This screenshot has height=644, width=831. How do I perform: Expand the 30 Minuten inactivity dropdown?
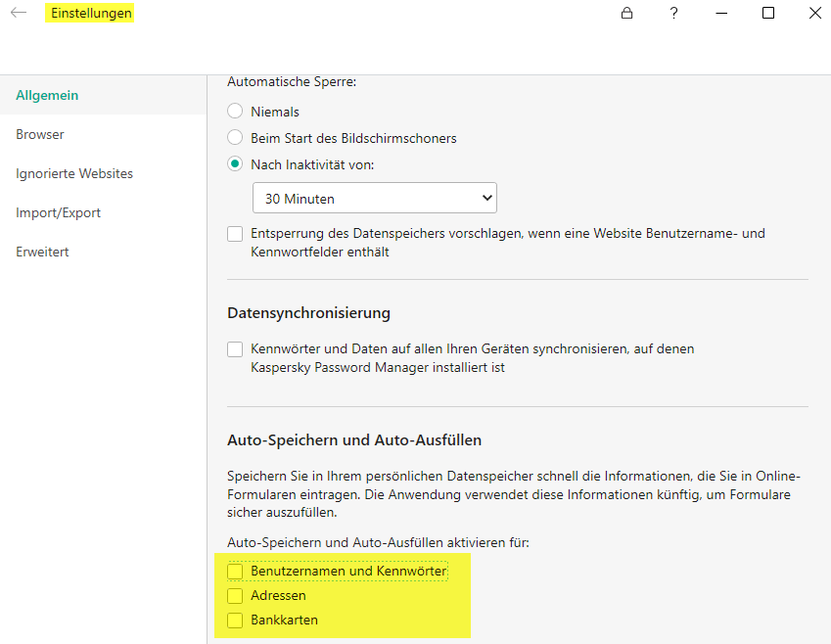coord(374,199)
